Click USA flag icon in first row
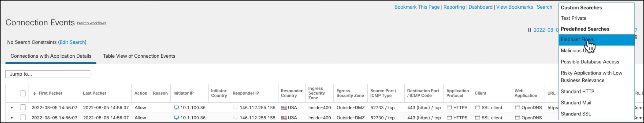The width and height of the screenshot is (644, 123). pyautogui.click(x=284, y=108)
